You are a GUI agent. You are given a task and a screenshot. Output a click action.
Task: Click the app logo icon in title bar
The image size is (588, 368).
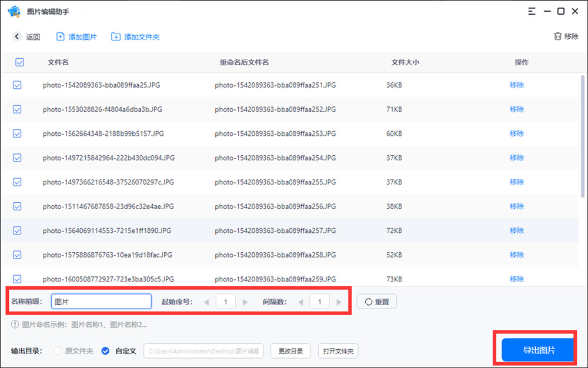click(14, 11)
